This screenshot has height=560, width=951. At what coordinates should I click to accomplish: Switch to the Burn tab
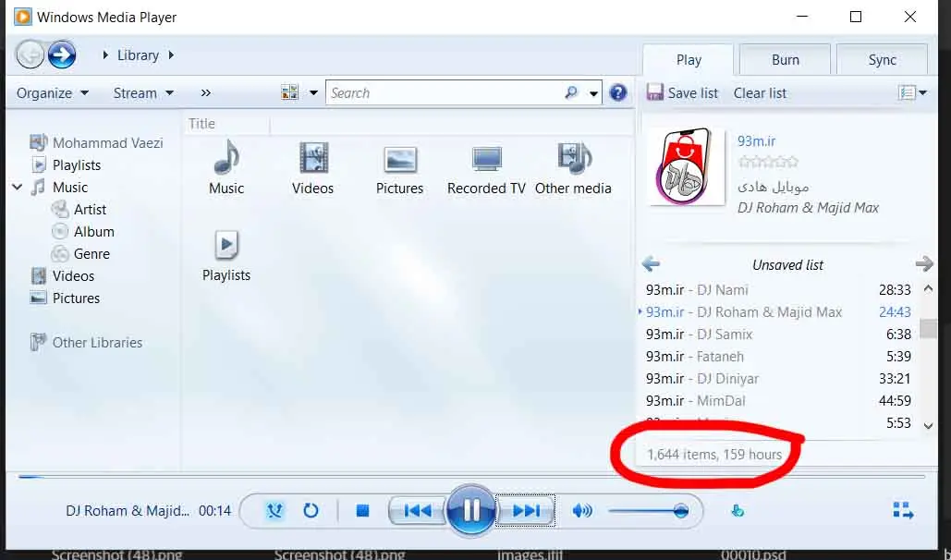[785, 59]
